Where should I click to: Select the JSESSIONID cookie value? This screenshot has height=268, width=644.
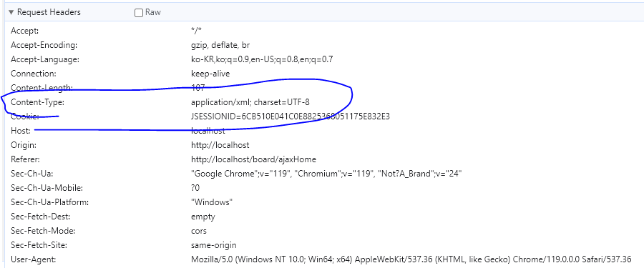[291, 116]
